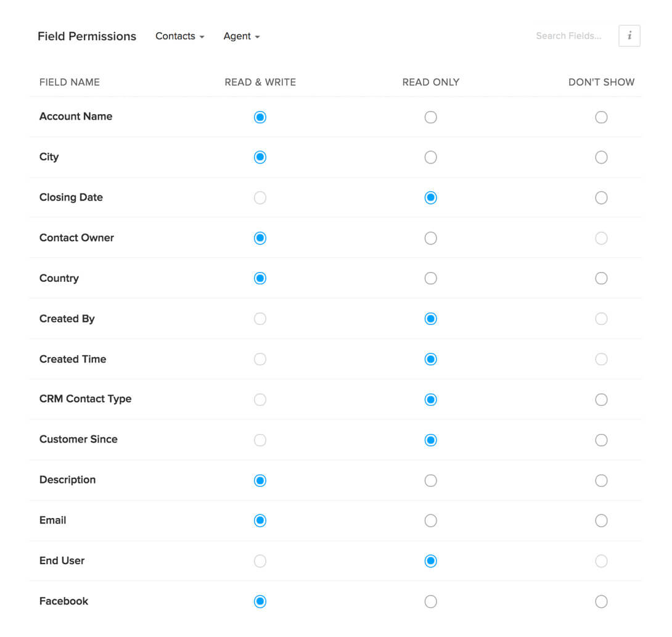
Task: Expand the Agent profile dropdown
Action: click(242, 36)
